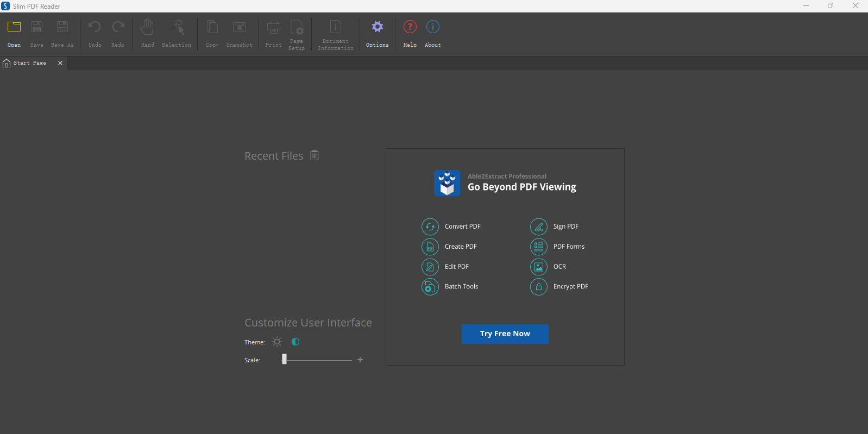Click the Batch Tools icon
Viewport: 868px width, 434px height.
[430, 287]
